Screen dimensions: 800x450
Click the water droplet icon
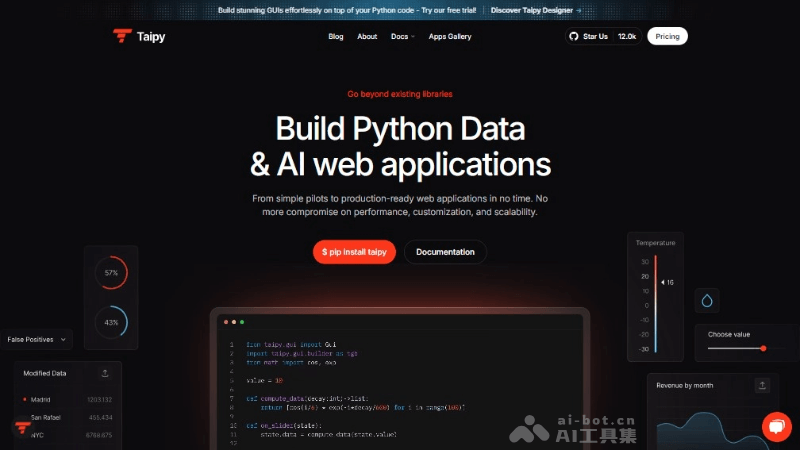point(707,300)
